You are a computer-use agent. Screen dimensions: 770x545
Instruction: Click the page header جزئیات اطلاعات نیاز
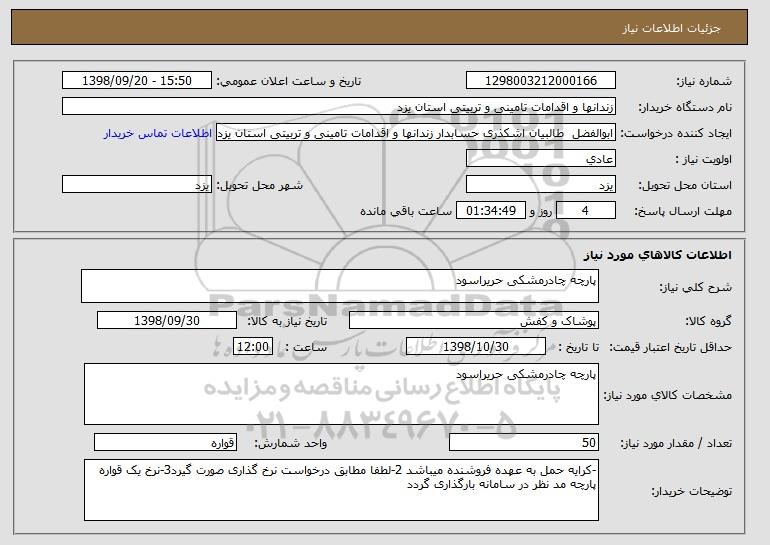click(671, 28)
